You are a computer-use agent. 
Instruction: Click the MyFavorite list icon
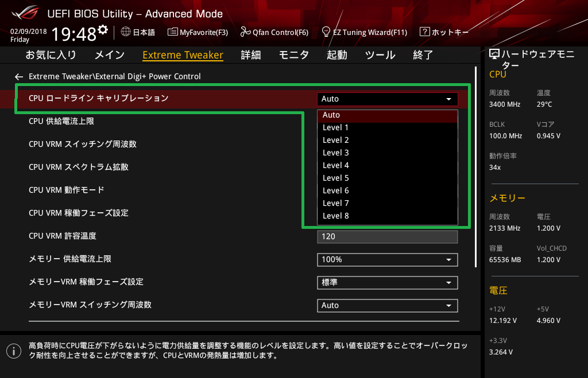[x=172, y=32]
